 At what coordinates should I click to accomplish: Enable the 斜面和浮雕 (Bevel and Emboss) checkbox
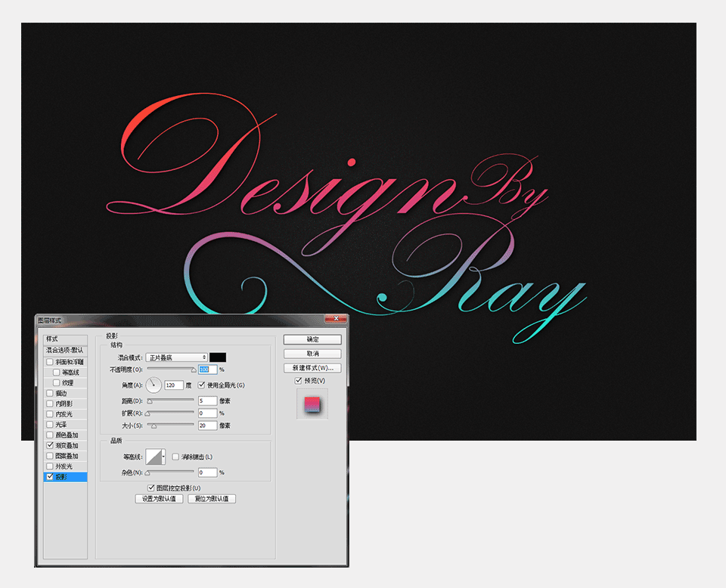click(50, 362)
